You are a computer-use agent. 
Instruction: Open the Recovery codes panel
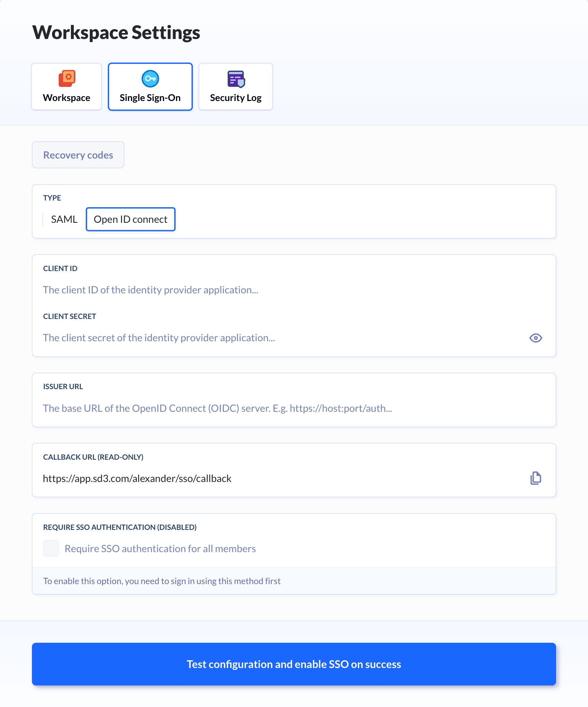pyautogui.click(x=78, y=155)
